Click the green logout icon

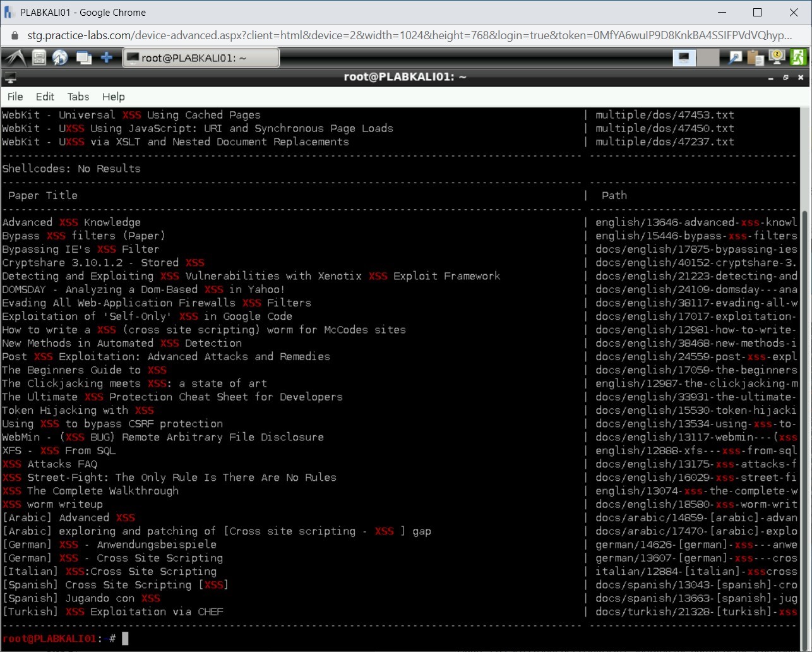(798, 57)
